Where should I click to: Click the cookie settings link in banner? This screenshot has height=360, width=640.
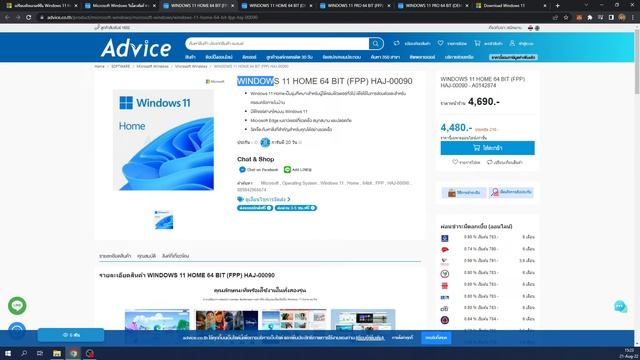coord(402,338)
